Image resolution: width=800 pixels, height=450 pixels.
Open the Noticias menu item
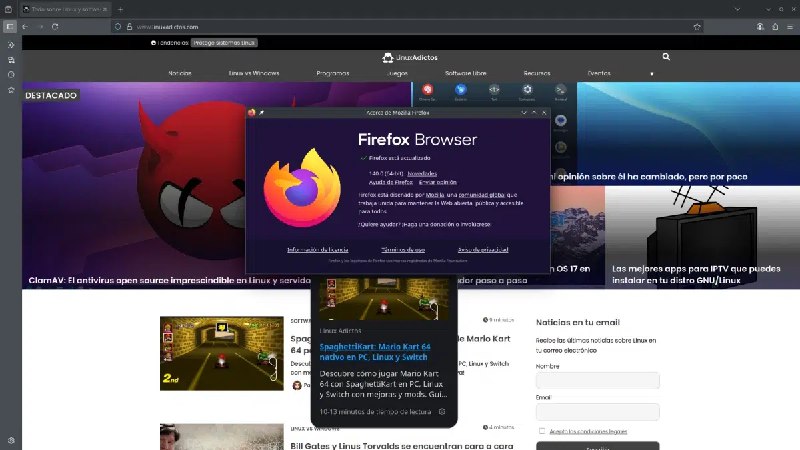click(180, 73)
